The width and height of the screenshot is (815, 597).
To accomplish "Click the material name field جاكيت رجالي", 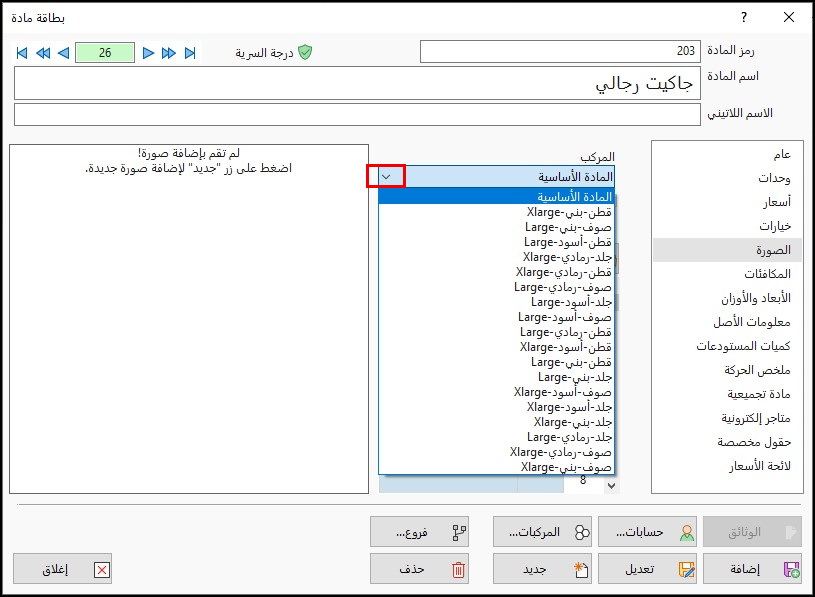I will tap(357, 83).
